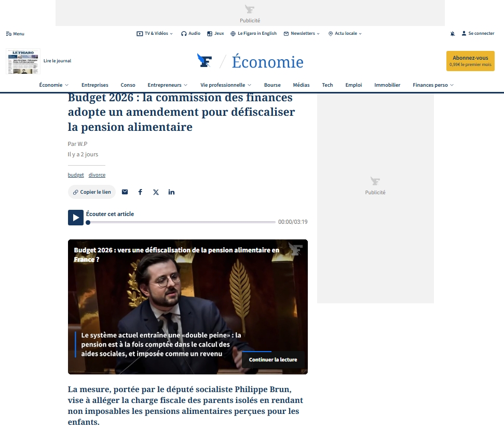
Task: Share article on LinkedIn
Action: point(171,192)
